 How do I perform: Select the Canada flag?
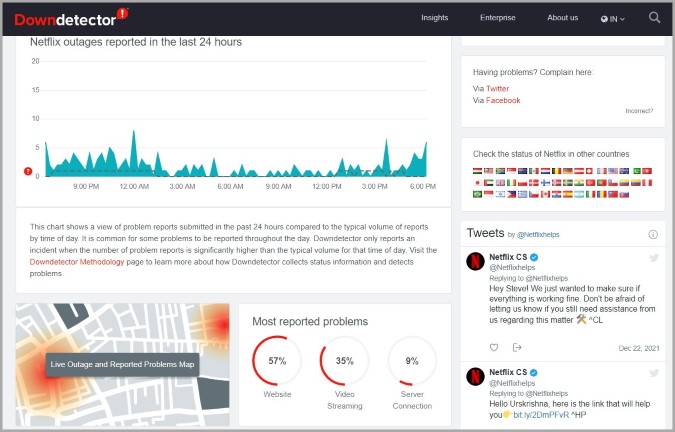[545, 194]
